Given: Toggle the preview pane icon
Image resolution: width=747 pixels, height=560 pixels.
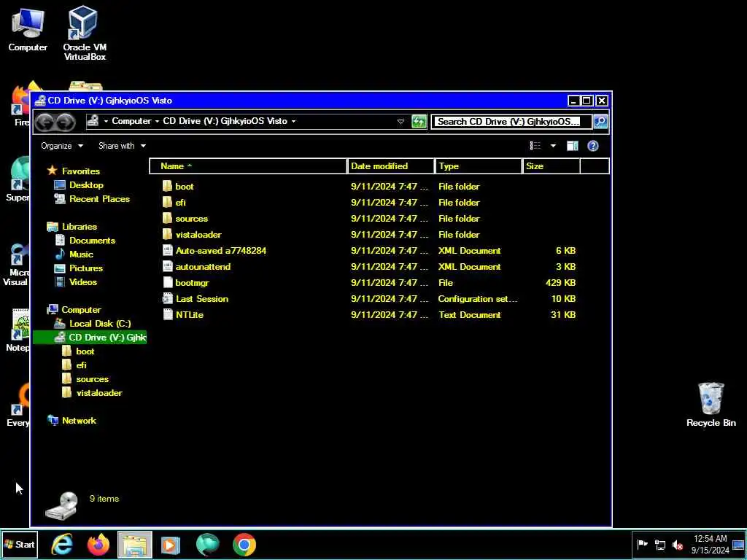Looking at the screenshot, I should pos(572,146).
